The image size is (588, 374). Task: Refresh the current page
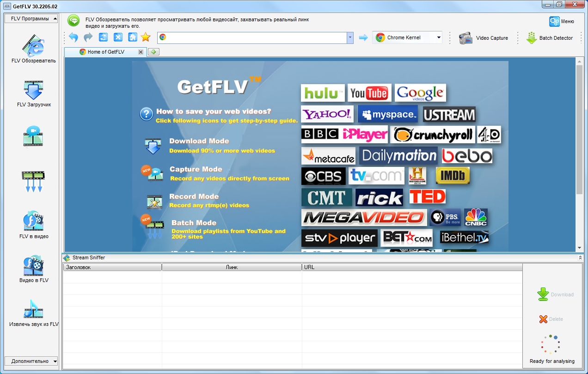click(103, 37)
